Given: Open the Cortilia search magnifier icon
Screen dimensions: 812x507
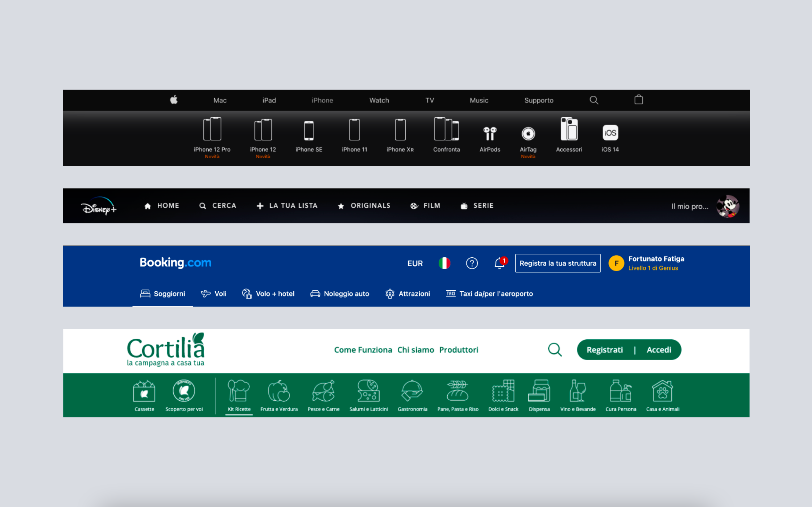Looking at the screenshot, I should coord(555,349).
